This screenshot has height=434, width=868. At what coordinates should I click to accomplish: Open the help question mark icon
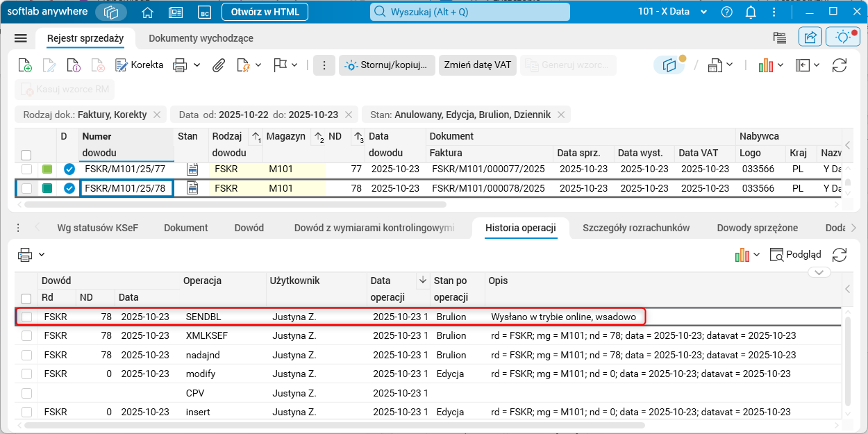(x=727, y=12)
